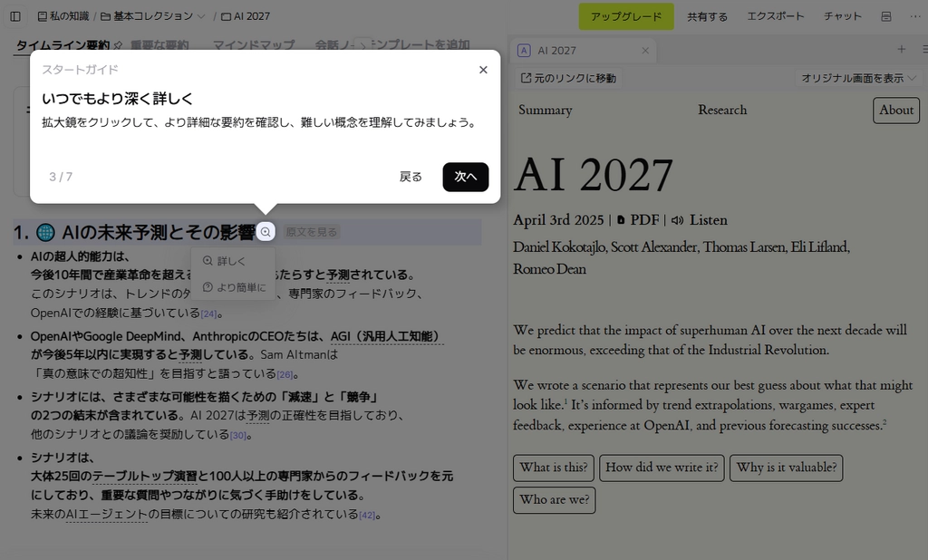
Task: Switch to the マインドマップ tab
Action: pyautogui.click(x=254, y=45)
